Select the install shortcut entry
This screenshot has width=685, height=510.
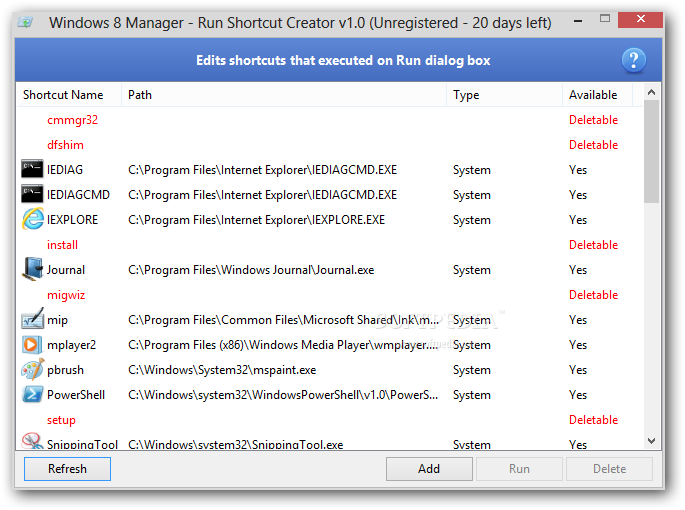pos(62,245)
